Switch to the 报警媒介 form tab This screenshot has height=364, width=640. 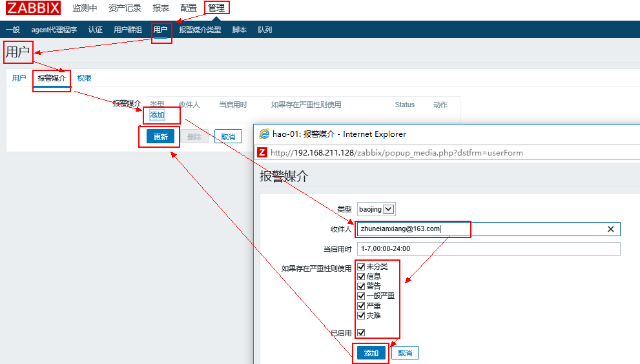pos(52,78)
